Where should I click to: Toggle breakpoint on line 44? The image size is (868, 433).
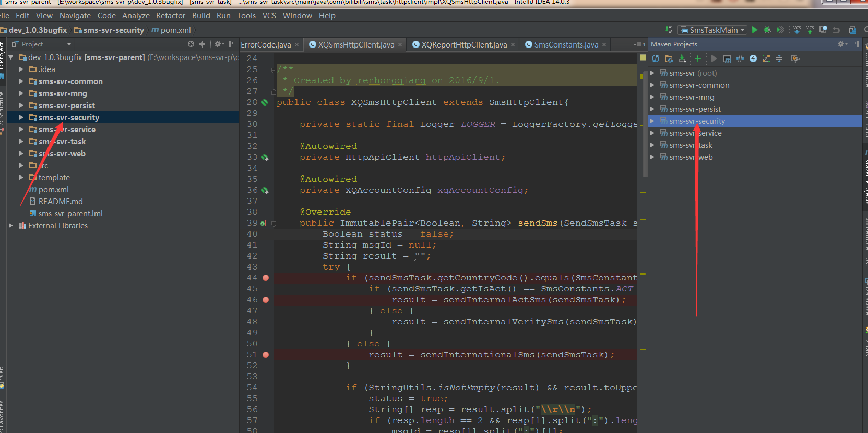point(266,278)
